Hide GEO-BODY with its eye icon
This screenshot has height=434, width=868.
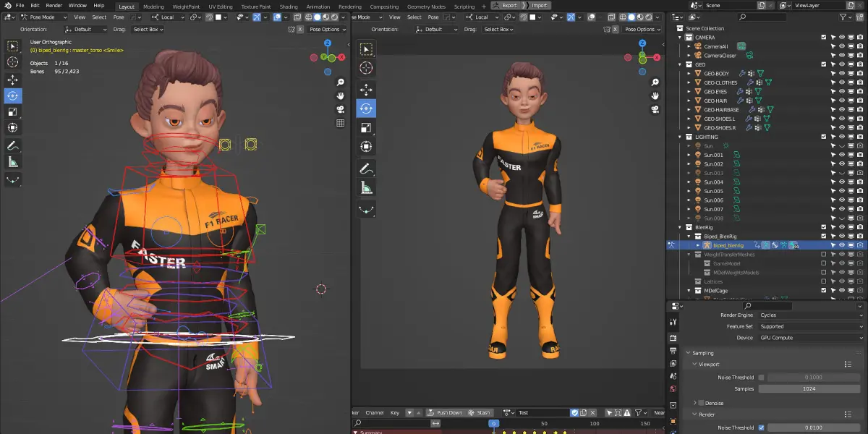coord(842,73)
